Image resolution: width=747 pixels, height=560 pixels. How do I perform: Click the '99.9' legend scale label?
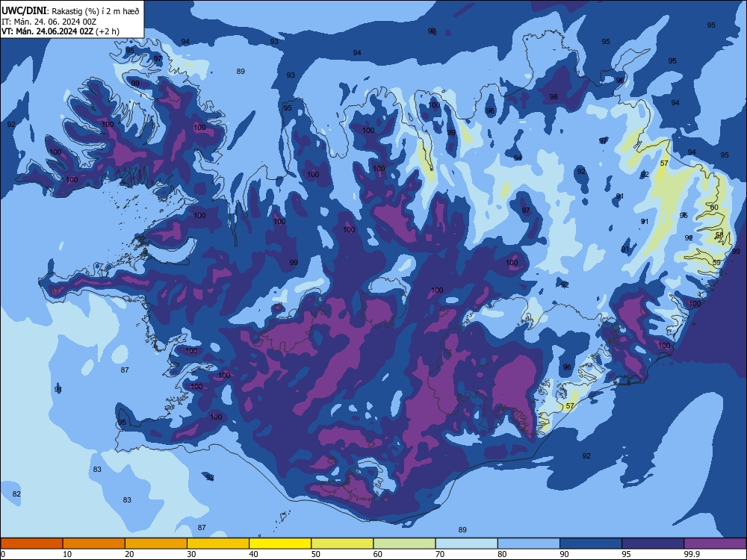691,554
